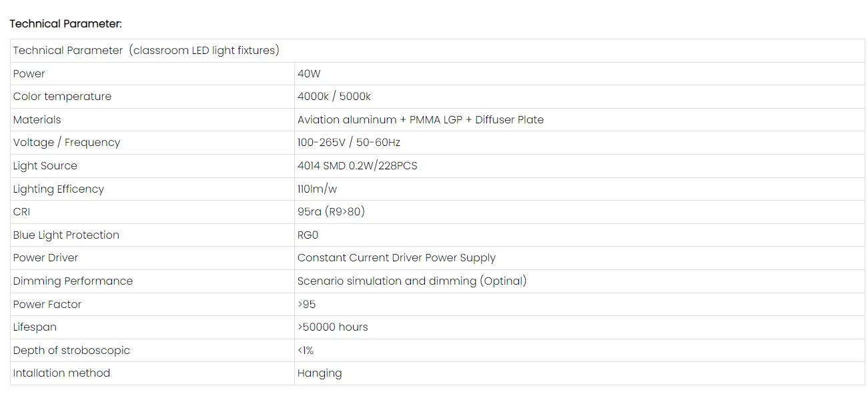Select the '>50000 hours' lifespan value
This screenshot has width=868, height=400.
coord(332,327)
